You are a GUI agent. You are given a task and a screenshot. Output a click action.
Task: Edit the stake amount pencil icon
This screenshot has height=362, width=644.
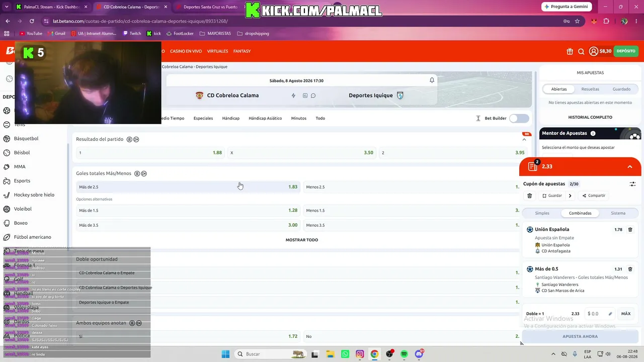(610, 314)
